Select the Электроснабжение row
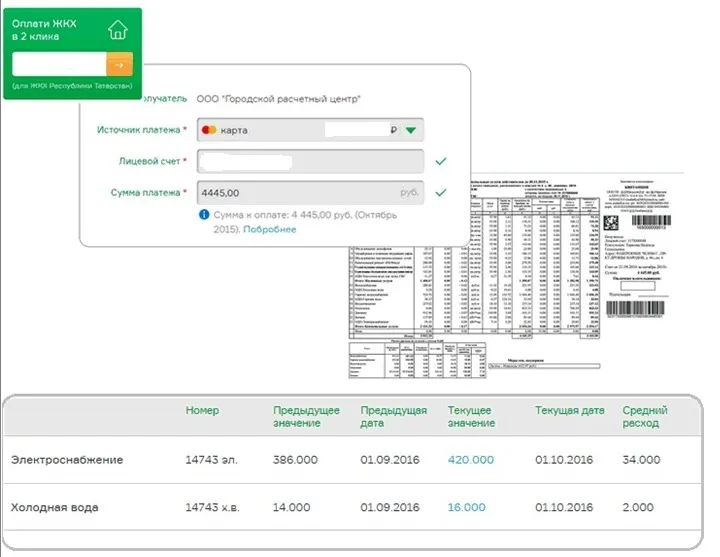 (x=67, y=460)
